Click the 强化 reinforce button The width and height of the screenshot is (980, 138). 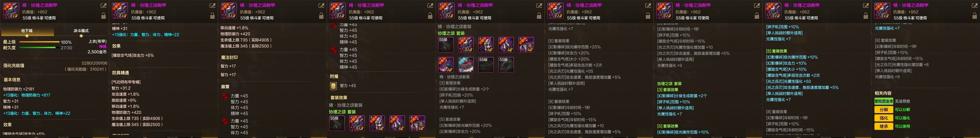(x=883, y=118)
